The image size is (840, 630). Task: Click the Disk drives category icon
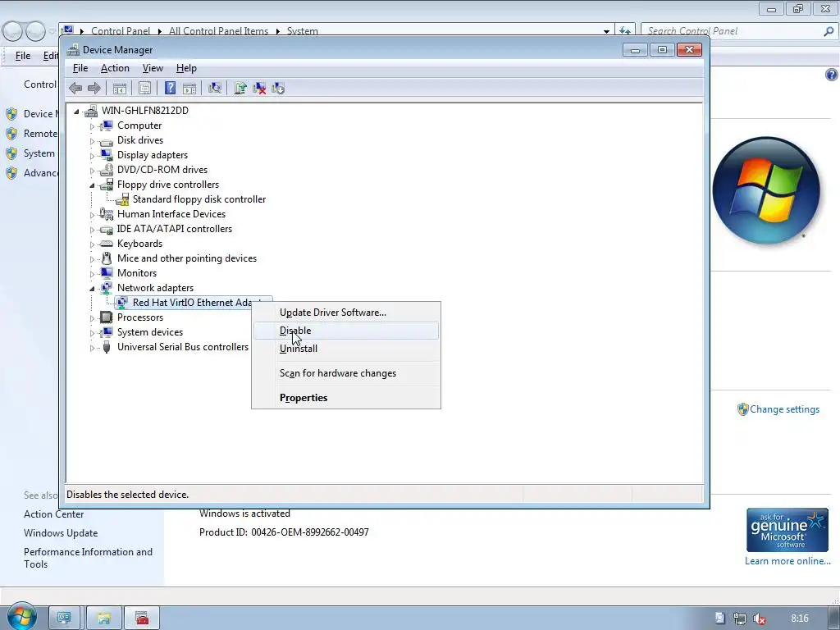pos(106,141)
